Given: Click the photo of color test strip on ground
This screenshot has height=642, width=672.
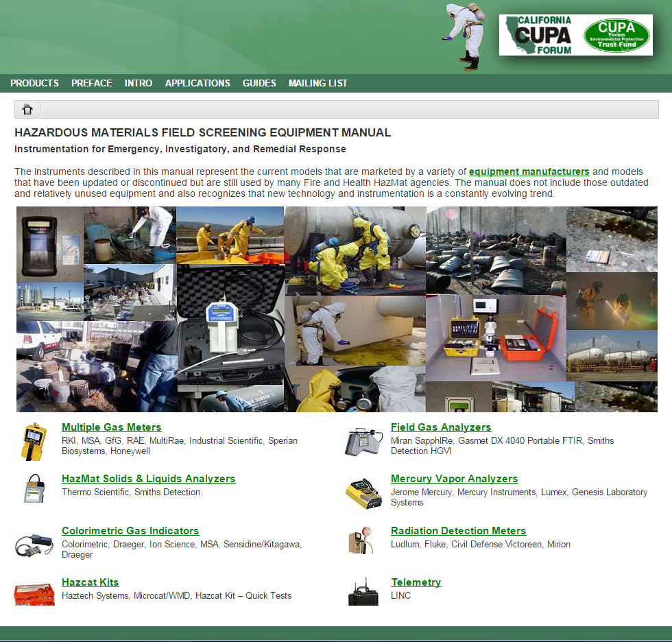Looking at the screenshot, I should click(612, 239).
